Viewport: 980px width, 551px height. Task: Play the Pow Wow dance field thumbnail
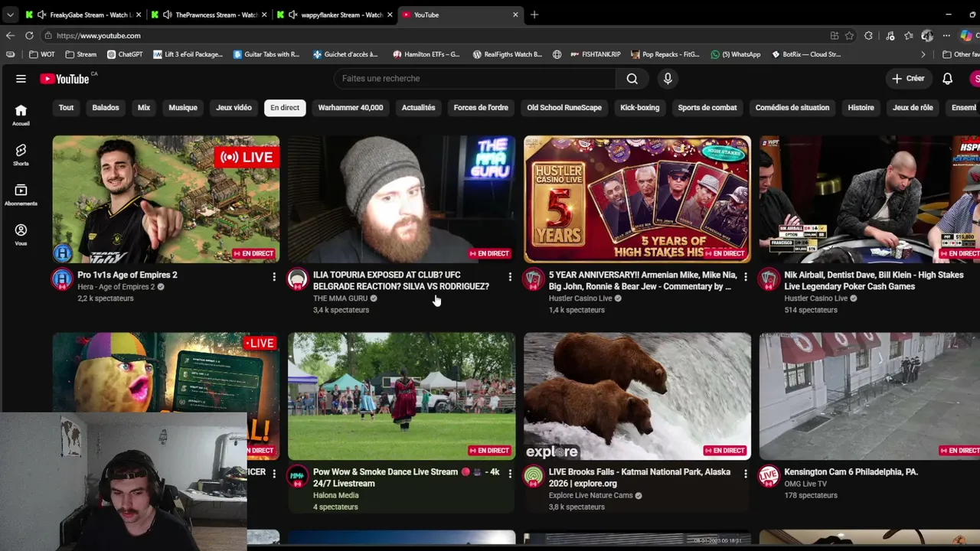[402, 396]
